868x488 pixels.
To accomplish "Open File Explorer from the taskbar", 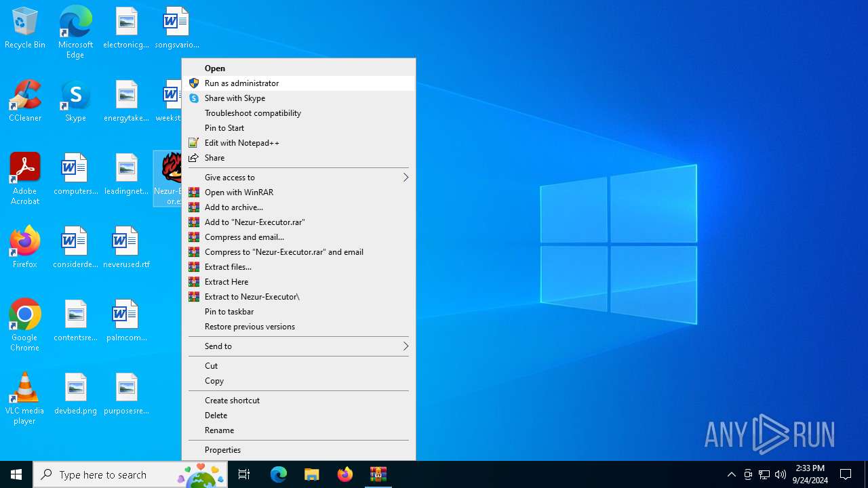I will [x=312, y=474].
